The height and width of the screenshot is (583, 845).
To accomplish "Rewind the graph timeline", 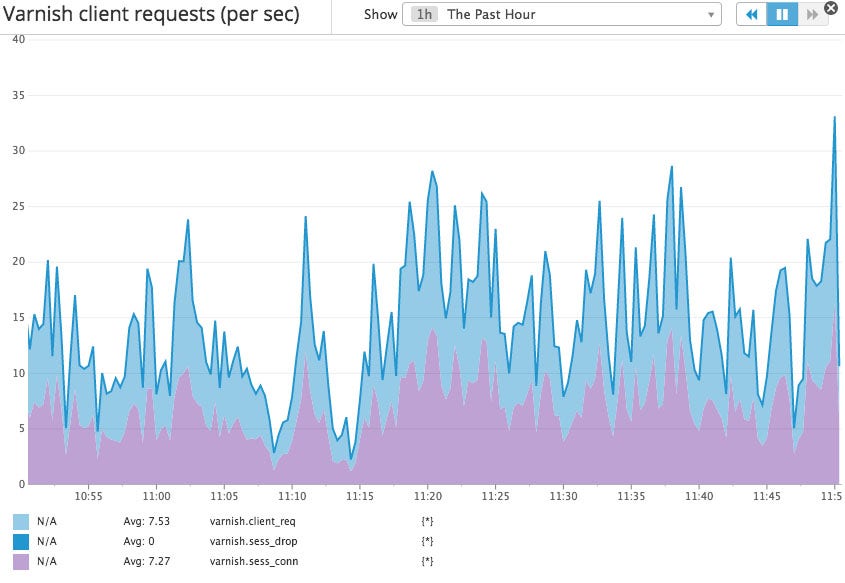I will click(751, 15).
